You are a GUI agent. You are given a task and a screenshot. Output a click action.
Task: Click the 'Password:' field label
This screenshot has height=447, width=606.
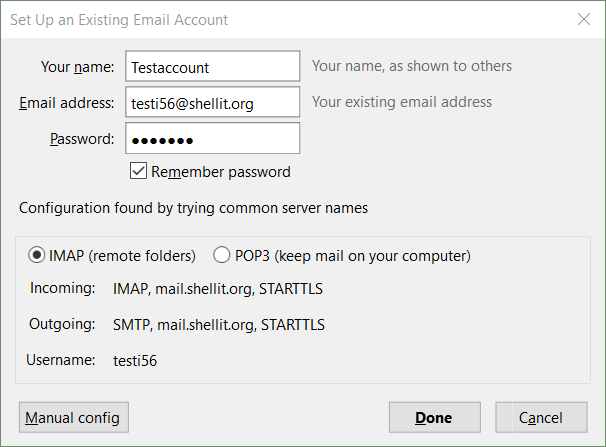click(x=82, y=139)
